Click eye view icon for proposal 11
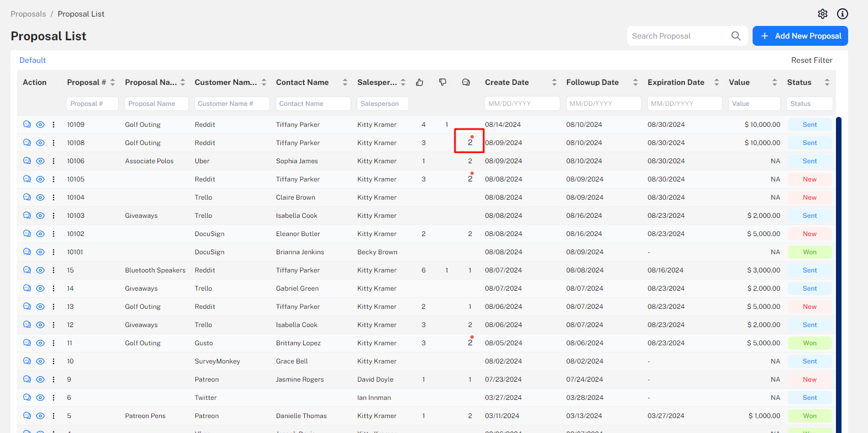868x433 pixels. 40,343
